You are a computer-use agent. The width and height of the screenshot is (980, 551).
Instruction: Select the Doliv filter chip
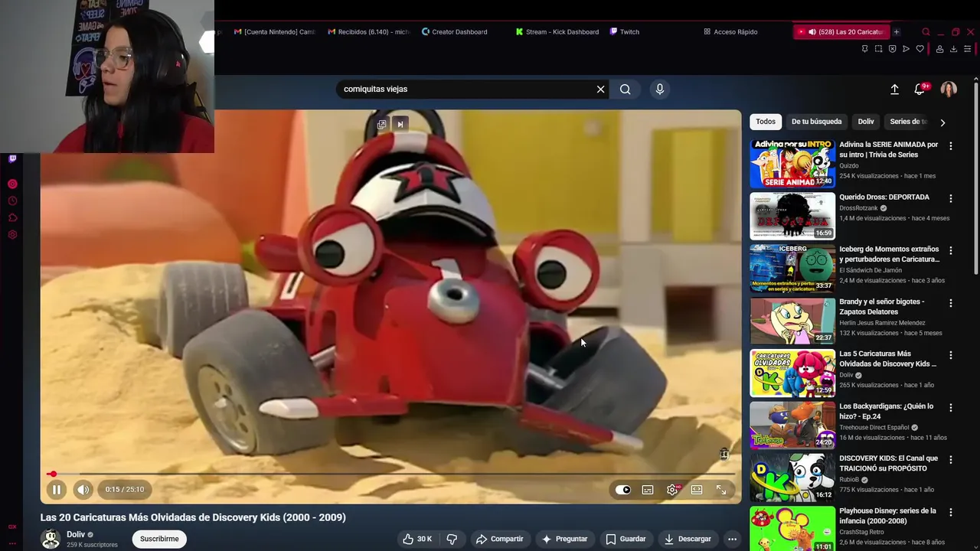pyautogui.click(x=866, y=122)
